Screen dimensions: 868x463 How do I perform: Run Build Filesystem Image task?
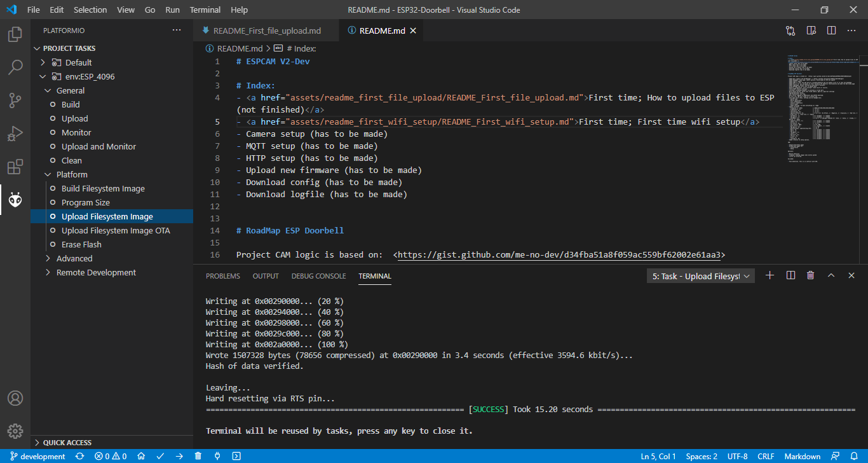[x=103, y=188]
